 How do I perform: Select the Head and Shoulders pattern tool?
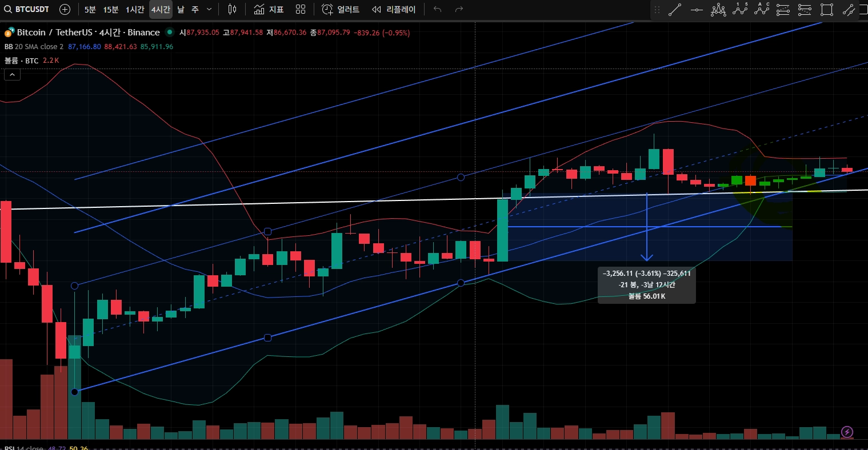[718, 10]
